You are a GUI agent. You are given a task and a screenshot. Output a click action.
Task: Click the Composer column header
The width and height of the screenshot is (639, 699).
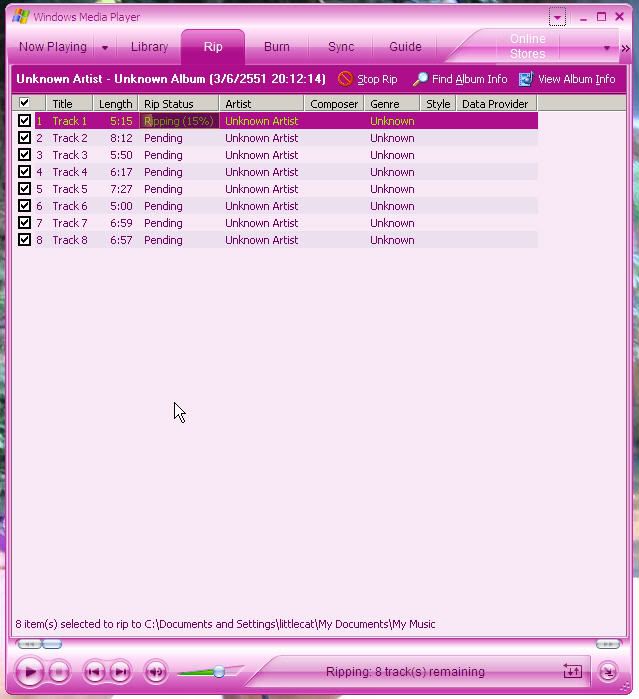[x=334, y=103]
